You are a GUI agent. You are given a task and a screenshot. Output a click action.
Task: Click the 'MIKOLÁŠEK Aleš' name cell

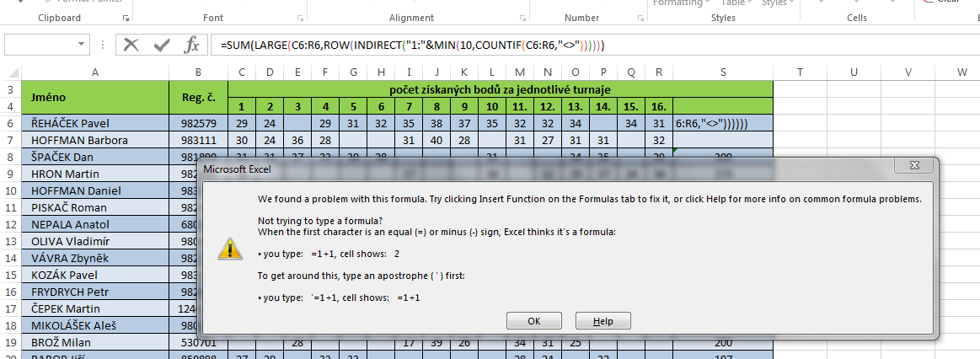pyautogui.click(x=95, y=325)
